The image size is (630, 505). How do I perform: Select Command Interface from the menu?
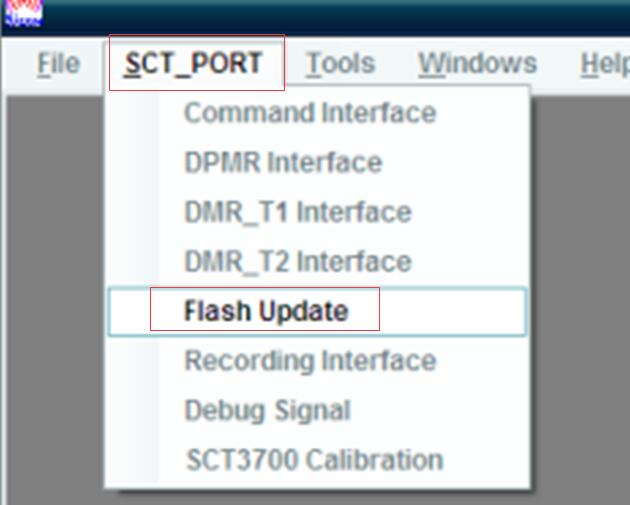(310, 113)
